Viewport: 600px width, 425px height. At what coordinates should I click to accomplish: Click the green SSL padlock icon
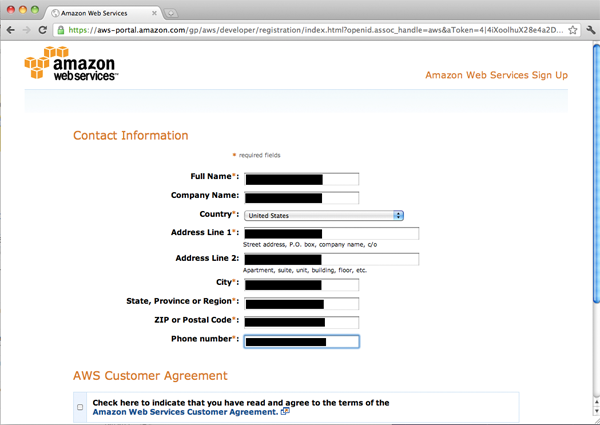click(61, 30)
